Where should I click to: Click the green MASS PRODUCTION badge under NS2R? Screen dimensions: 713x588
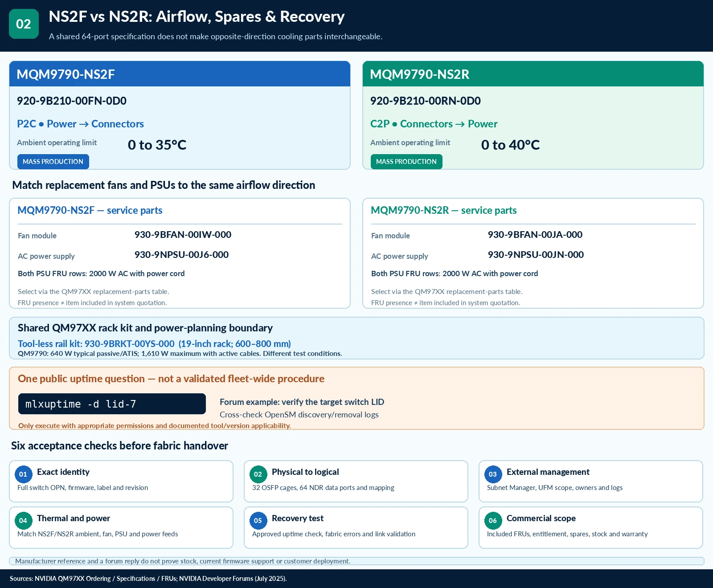click(x=406, y=162)
